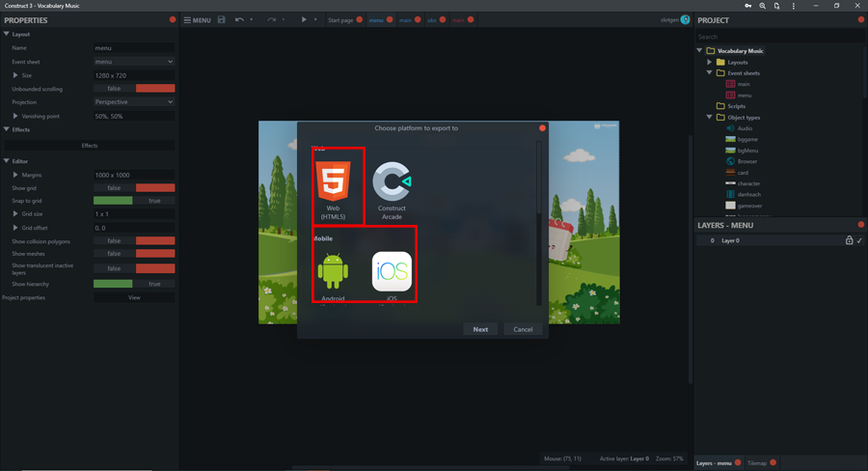Expand the Vanishing point property
The height and width of the screenshot is (471, 868).
15,116
